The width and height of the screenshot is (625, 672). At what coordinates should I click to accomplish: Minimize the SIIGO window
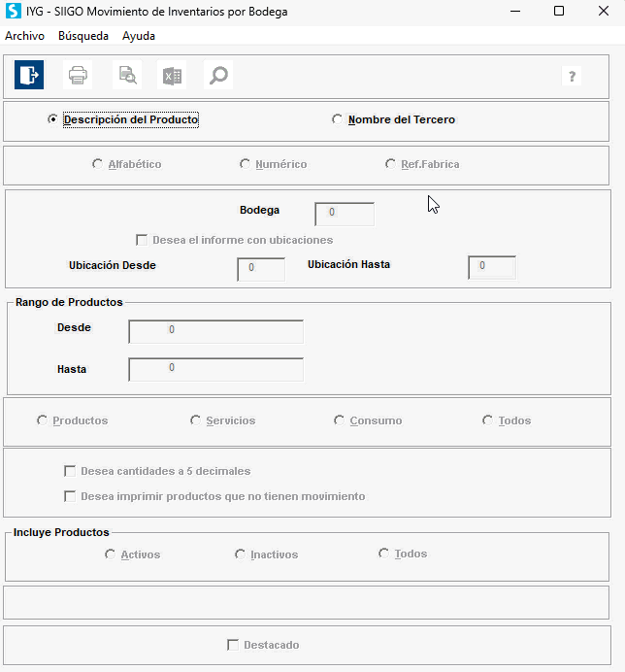coord(515,11)
